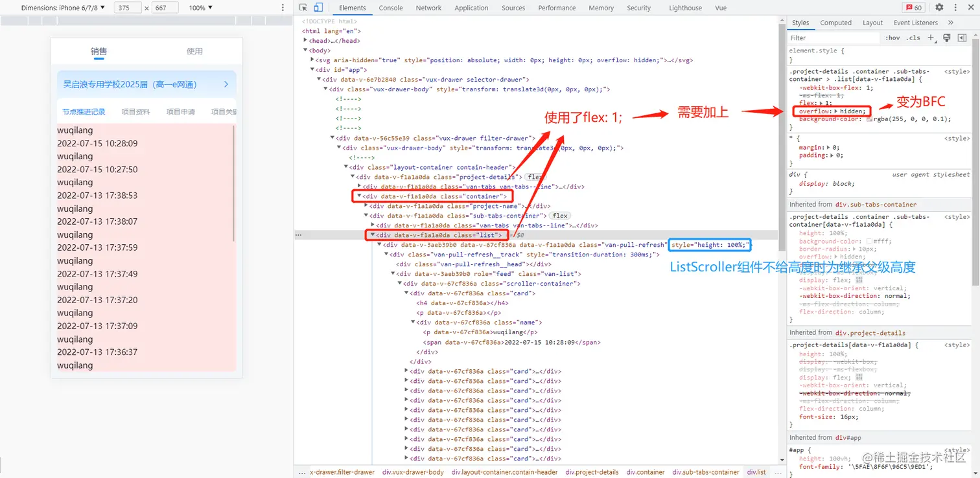Open the rgba background-color swatch
Screen dimensions: 980x478
coord(869,119)
